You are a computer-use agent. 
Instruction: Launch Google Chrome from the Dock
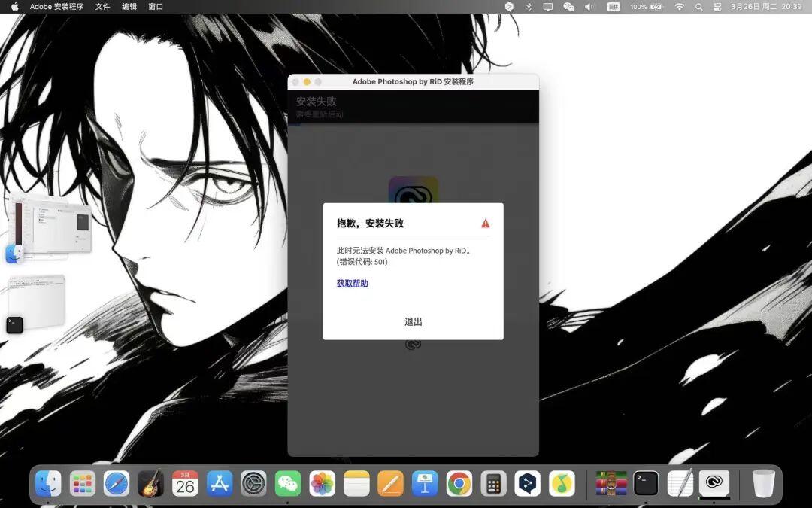[x=459, y=484]
